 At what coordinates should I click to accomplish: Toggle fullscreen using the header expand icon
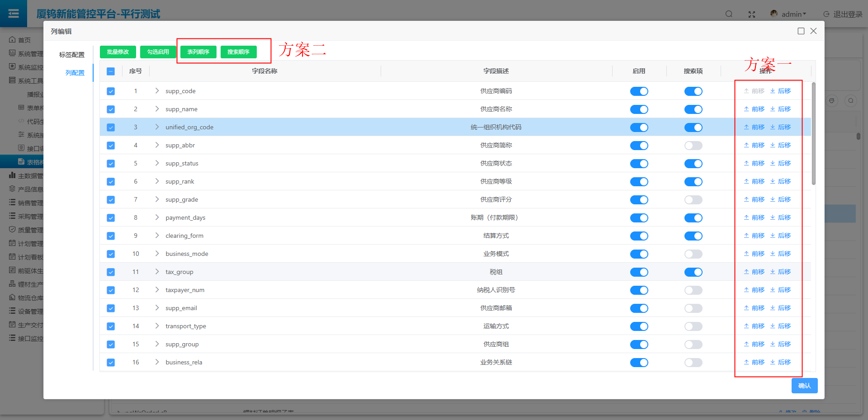(x=752, y=14)
